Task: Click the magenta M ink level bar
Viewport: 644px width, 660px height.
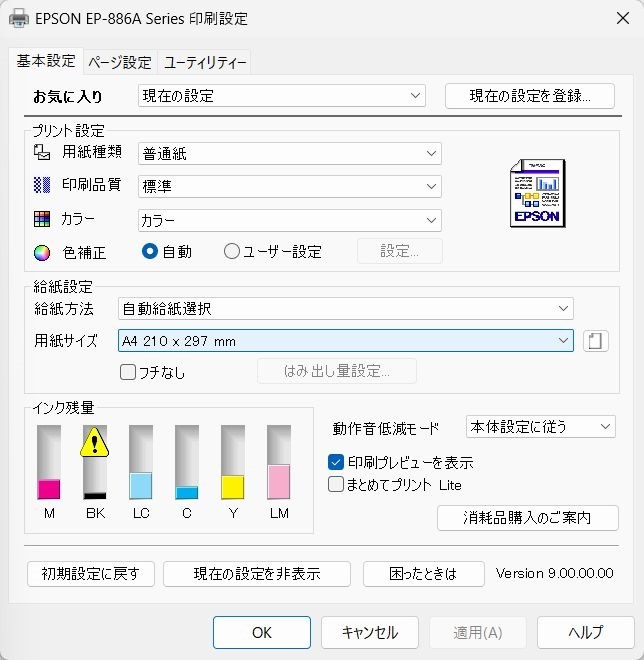Action: [49, 462]
